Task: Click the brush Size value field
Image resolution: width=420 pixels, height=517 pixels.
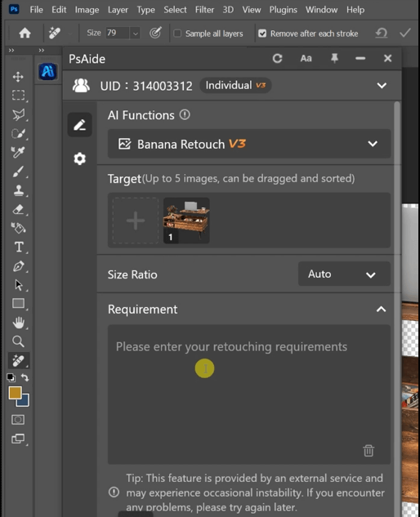Action: click(x=118, y=33)
